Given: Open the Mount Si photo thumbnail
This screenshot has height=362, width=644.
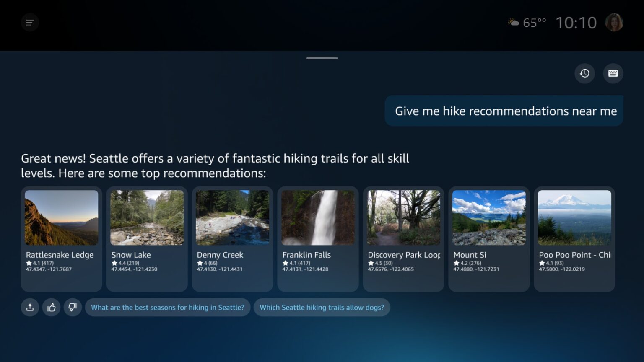Looking at the screenshot, I should point(489,218).
